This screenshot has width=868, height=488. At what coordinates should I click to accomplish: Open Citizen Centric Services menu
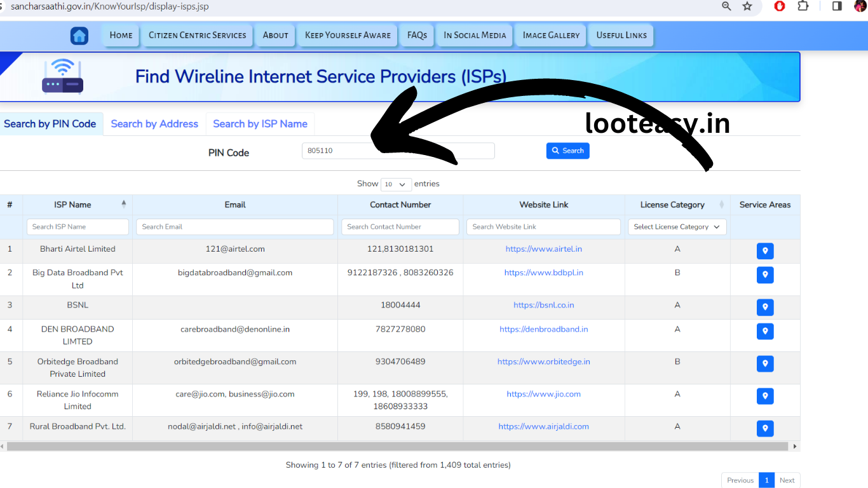pyautogui.click(x=197, y=36)
